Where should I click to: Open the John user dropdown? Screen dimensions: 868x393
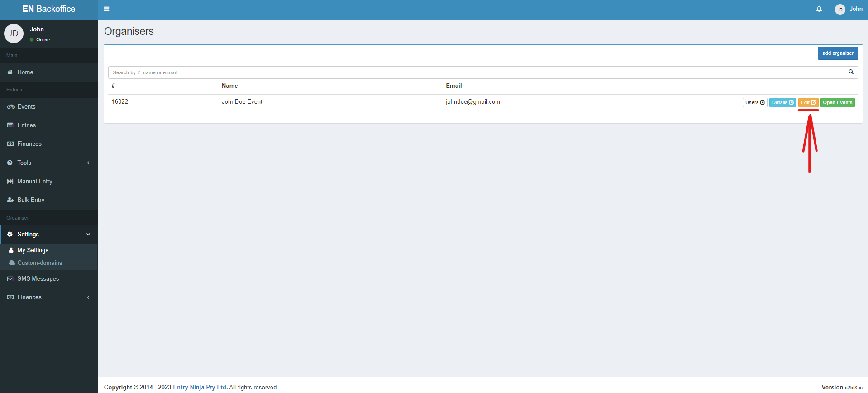click(x=849, y=10)
